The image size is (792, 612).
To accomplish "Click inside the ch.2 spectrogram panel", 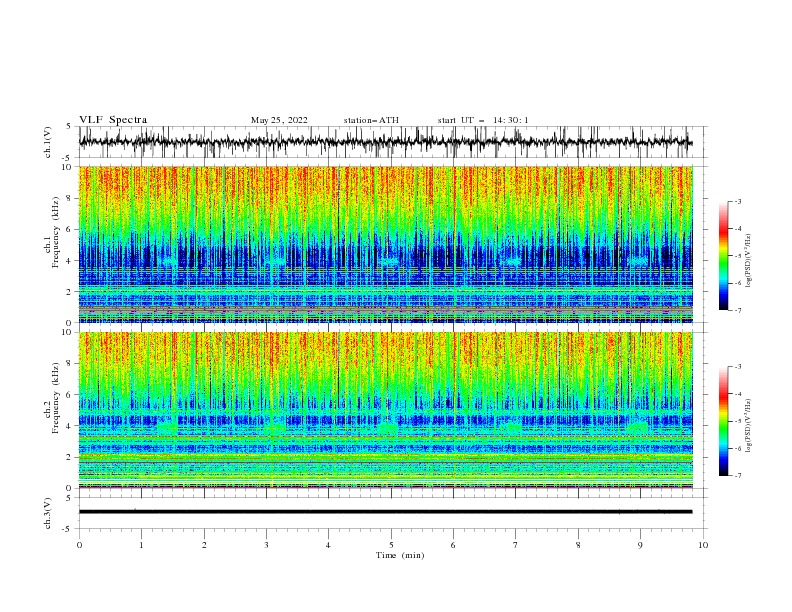I will (385, 410).
